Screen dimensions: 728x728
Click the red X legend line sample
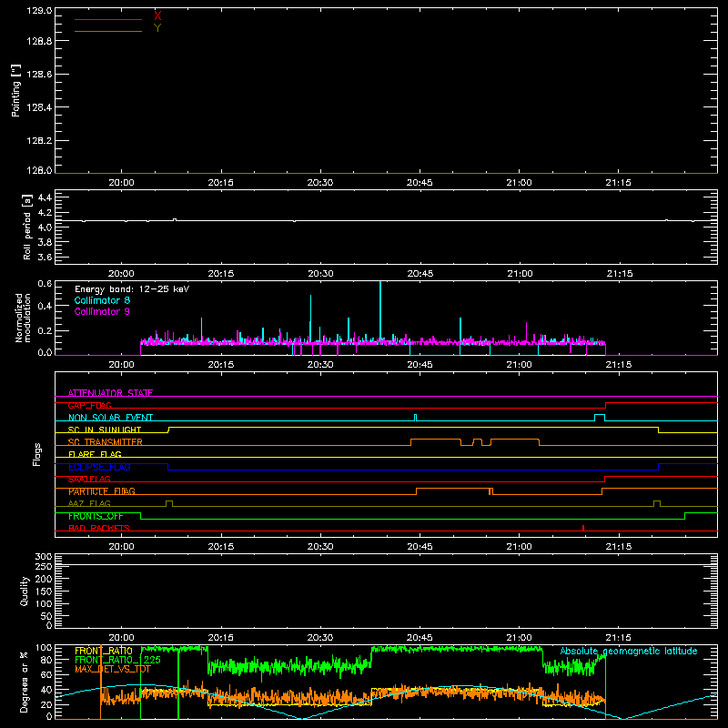tap(108, 19)
